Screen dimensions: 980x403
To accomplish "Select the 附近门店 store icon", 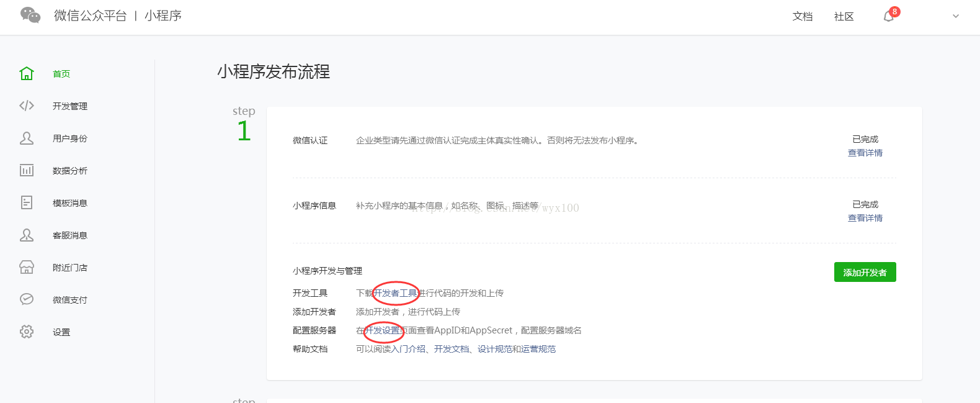I will 27,268.
